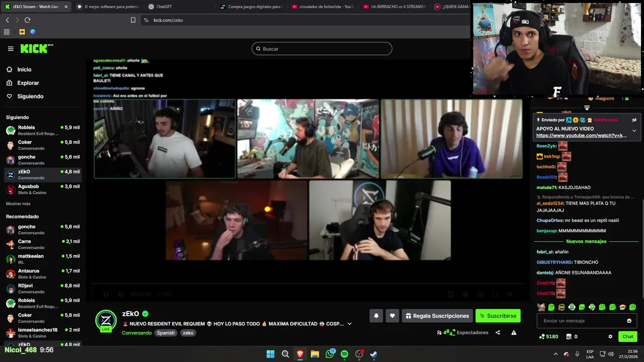The width and height of the screenshot is (644, 362).
Task: Click chat user dantebj name
Action: coord(544,273)
